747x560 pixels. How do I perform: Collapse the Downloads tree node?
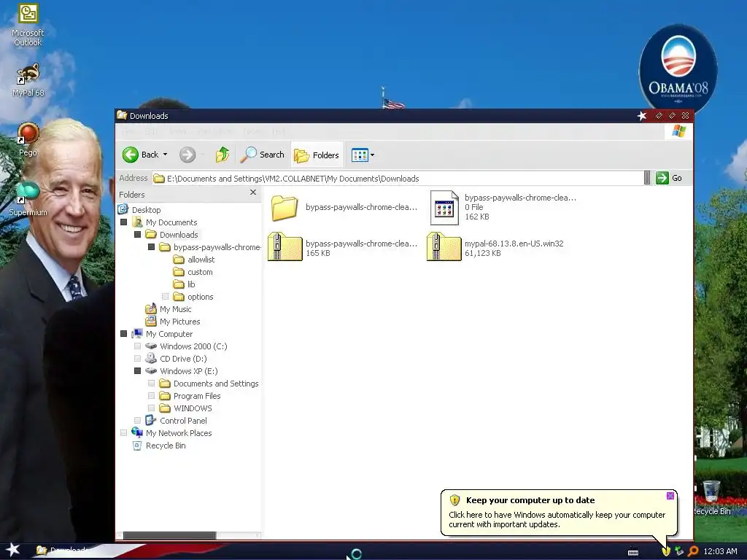tap(138, 235)
